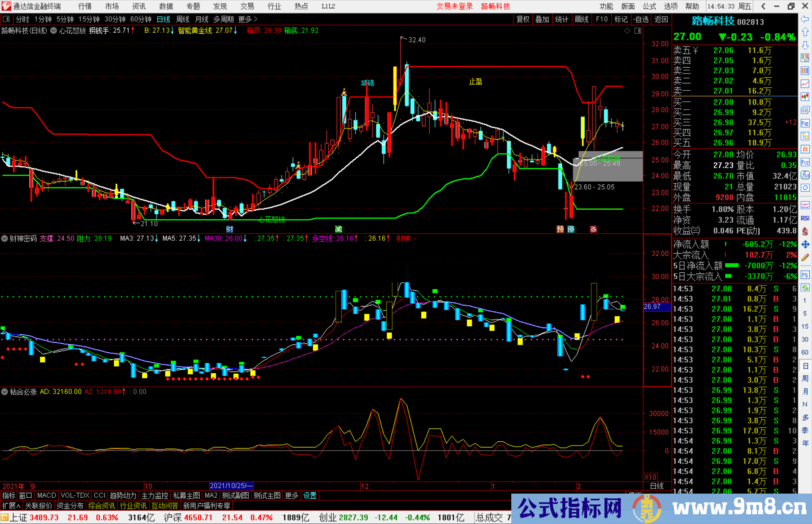Click the four-direction move icon in right sidebar
812x524 pixels.
coord(805,242)
